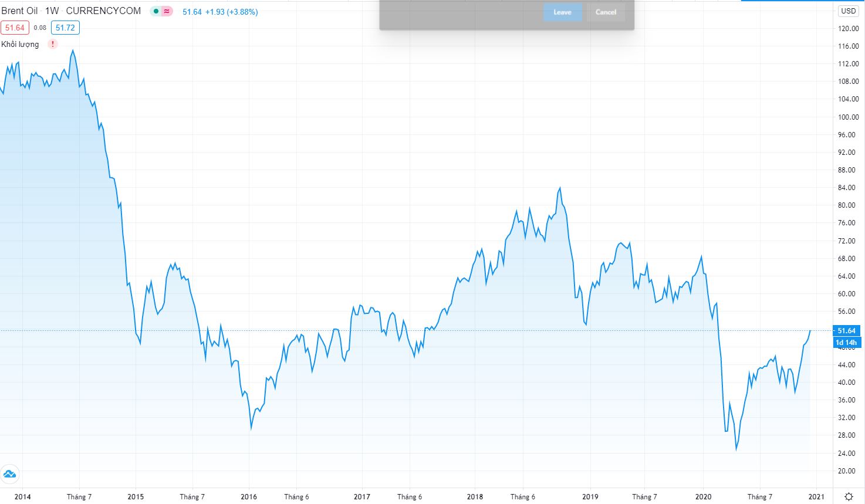
Task: Click the blue buy price 51.72
Action: pyautogui.click(x=65, y=28)
